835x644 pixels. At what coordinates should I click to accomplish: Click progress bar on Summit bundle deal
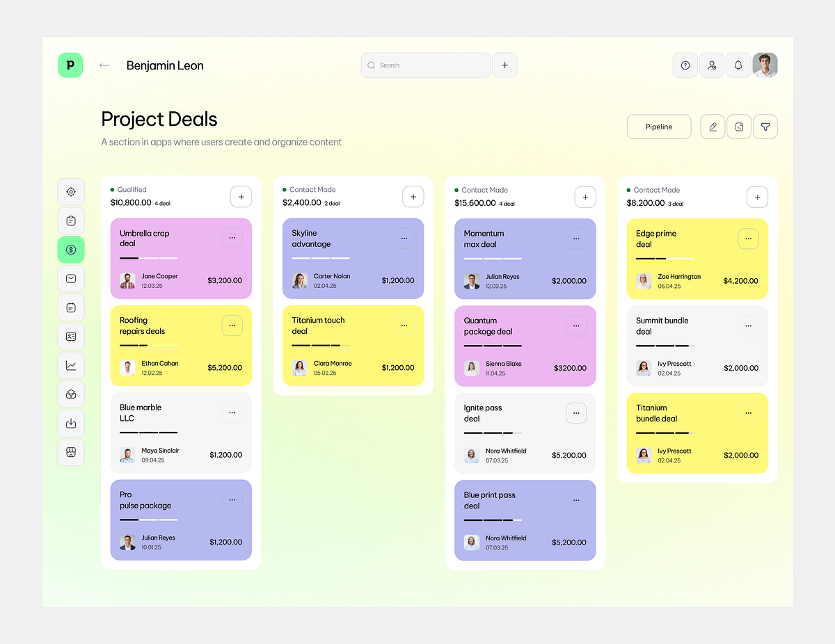click(x=665, y=346)
